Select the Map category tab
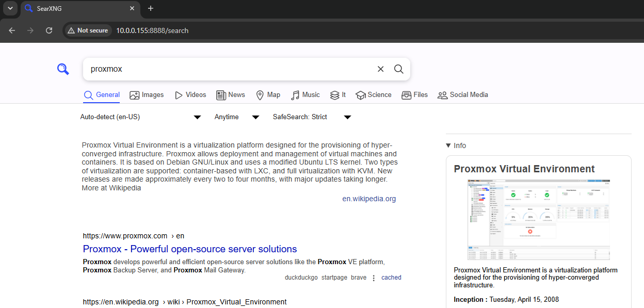The width and height of the screenshot is (644, 308). 268,95
